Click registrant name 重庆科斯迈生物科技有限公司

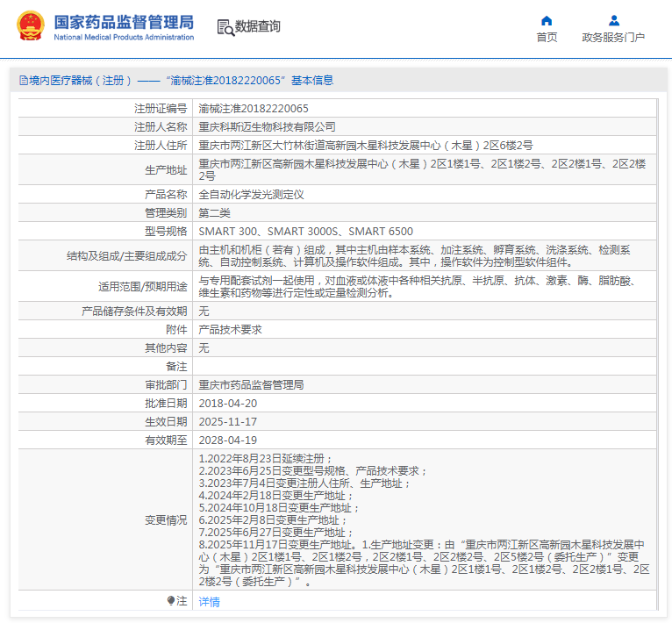267,126
